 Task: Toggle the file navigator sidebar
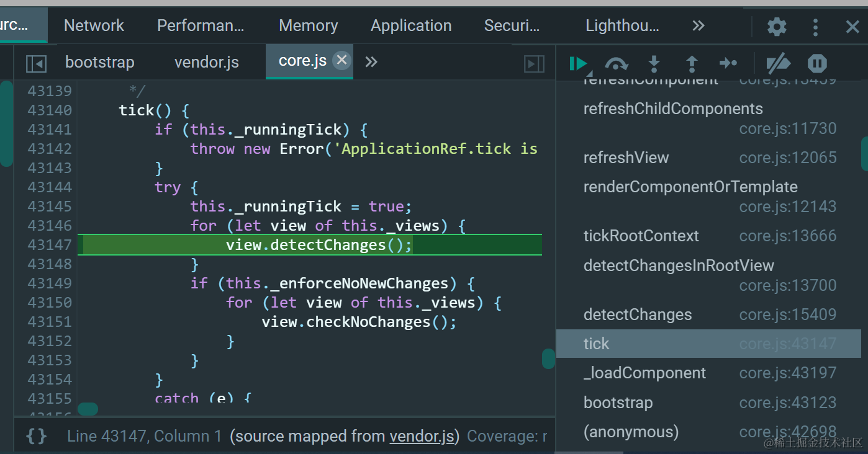(x=36, y=63)
